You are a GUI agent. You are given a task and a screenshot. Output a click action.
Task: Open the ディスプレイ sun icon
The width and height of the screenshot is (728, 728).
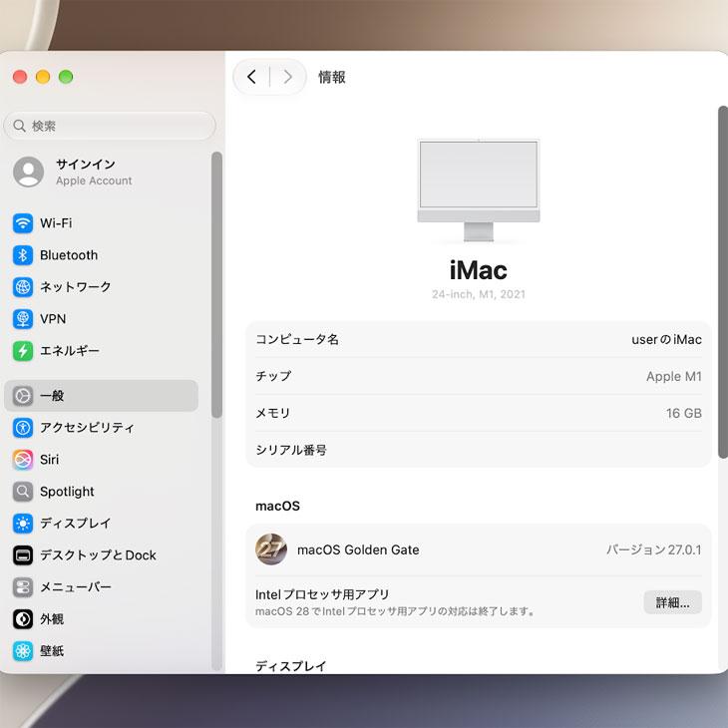coord(23,524)
